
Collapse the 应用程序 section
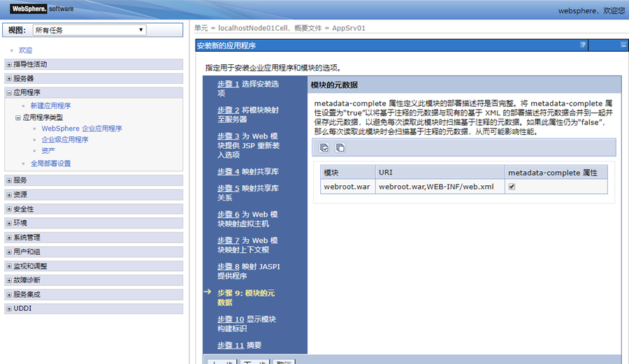pos(9,93)
